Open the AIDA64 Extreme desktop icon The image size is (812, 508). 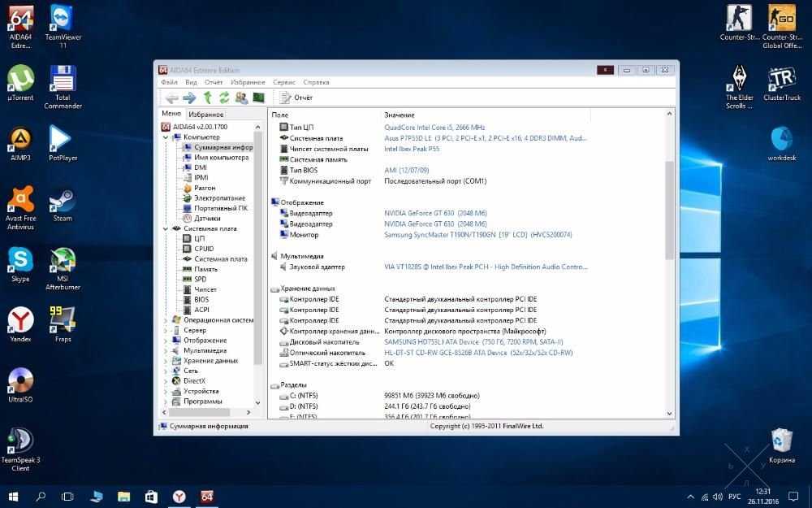(x=21, y=27)
